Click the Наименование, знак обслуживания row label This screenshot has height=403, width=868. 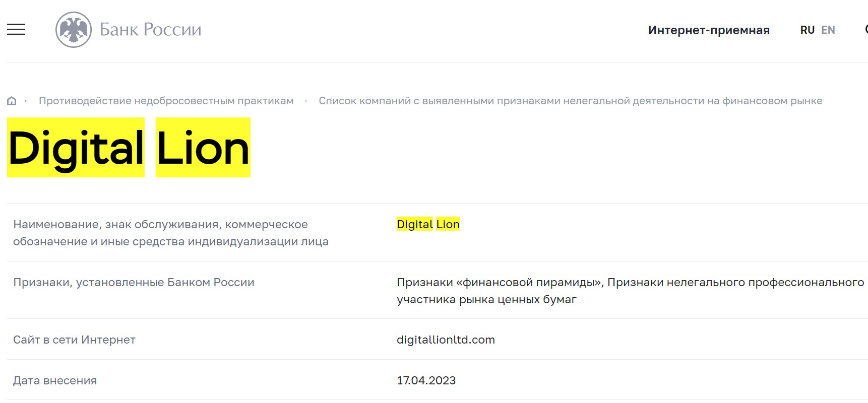(171, 233)
